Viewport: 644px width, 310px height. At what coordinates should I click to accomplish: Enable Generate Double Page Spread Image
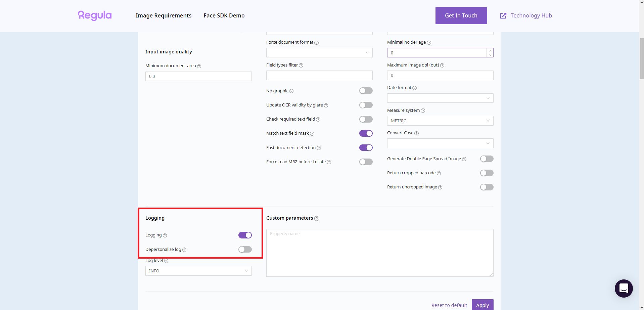click(x=487, y=159)
